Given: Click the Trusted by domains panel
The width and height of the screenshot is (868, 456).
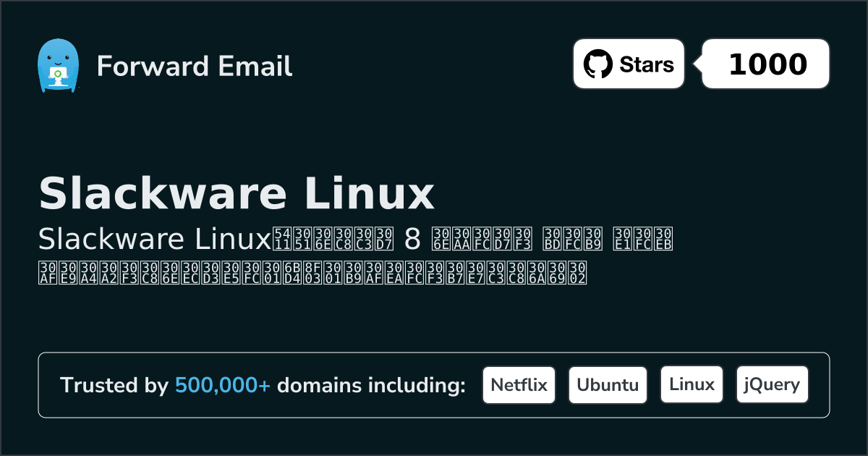Looking at the screenshot, I should tap(434, 384).
